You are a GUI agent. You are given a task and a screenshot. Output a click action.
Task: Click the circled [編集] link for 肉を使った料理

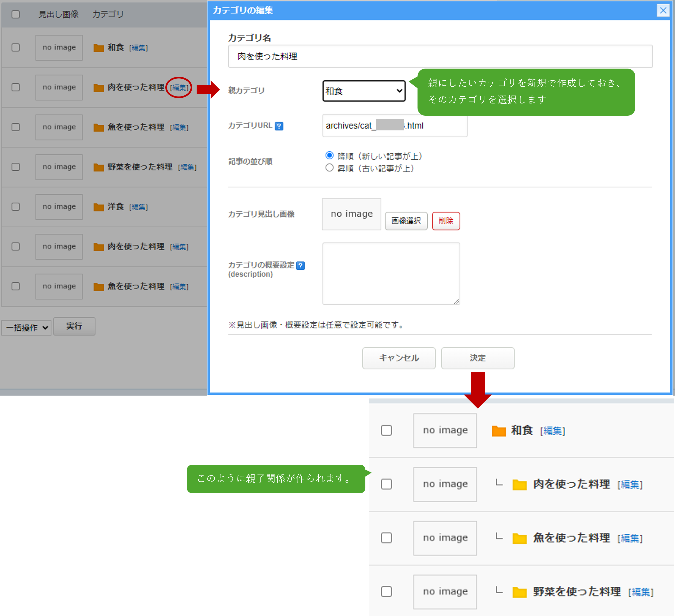point(179,88)
